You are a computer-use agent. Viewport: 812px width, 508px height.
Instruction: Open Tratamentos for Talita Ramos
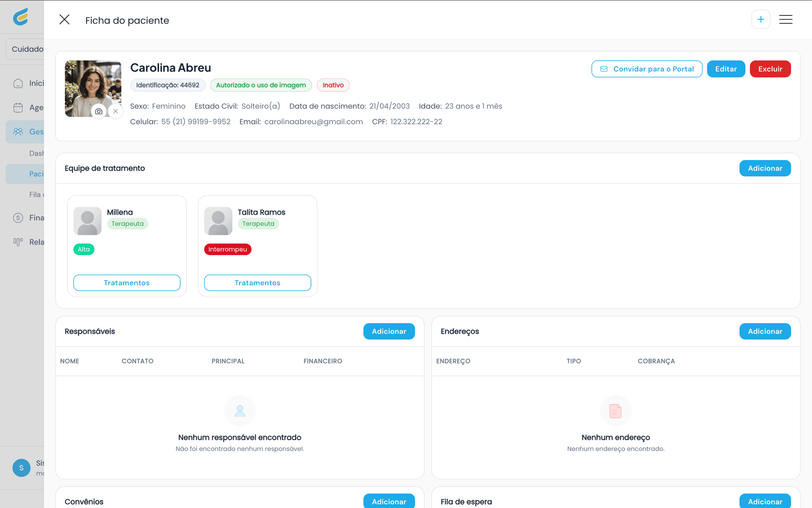(x=257, y=283)
